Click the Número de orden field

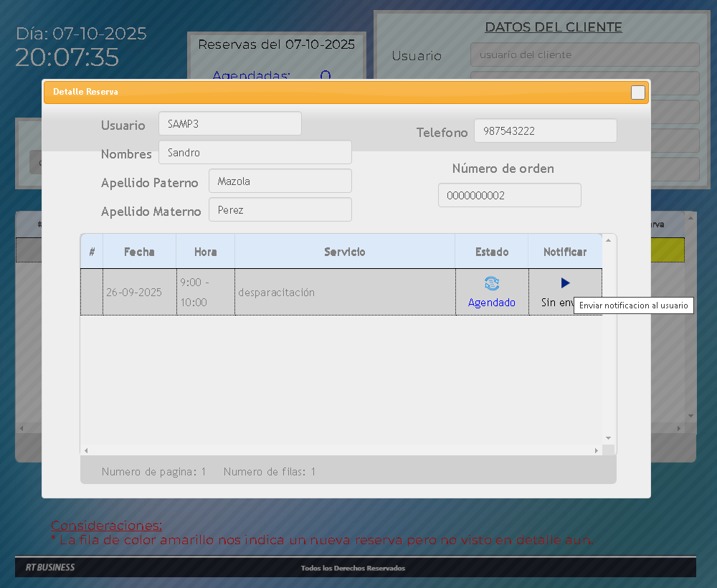coord(509,195)
